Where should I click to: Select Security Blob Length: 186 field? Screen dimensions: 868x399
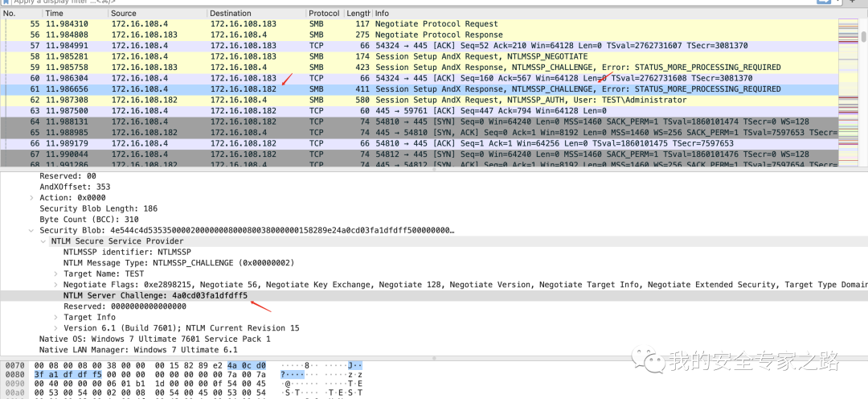99,209
